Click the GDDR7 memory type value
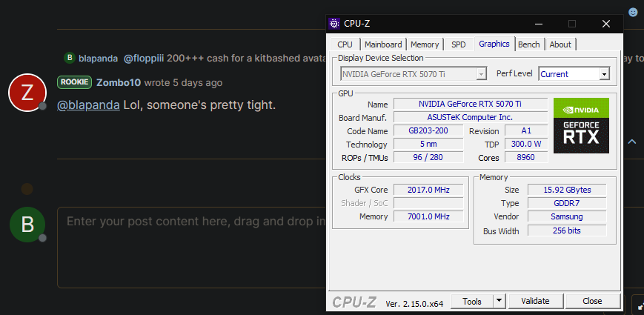The width and height of the screenshot is (644, 315). 567,203
